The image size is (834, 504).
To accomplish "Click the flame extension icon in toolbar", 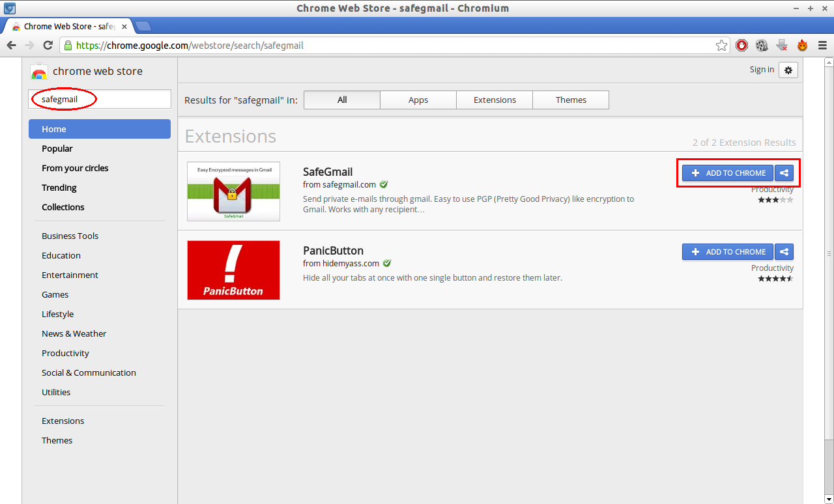I will click(802, 46).
